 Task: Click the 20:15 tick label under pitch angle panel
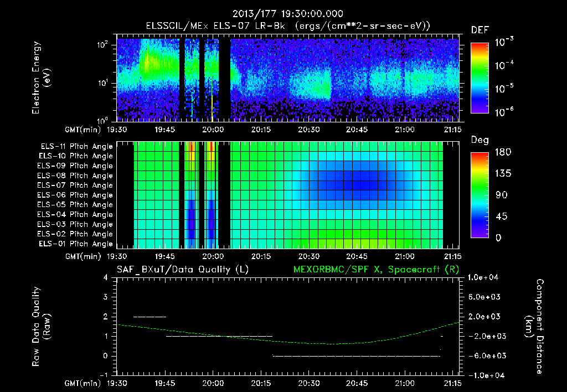pyautogui.click(x=261, y=256)
